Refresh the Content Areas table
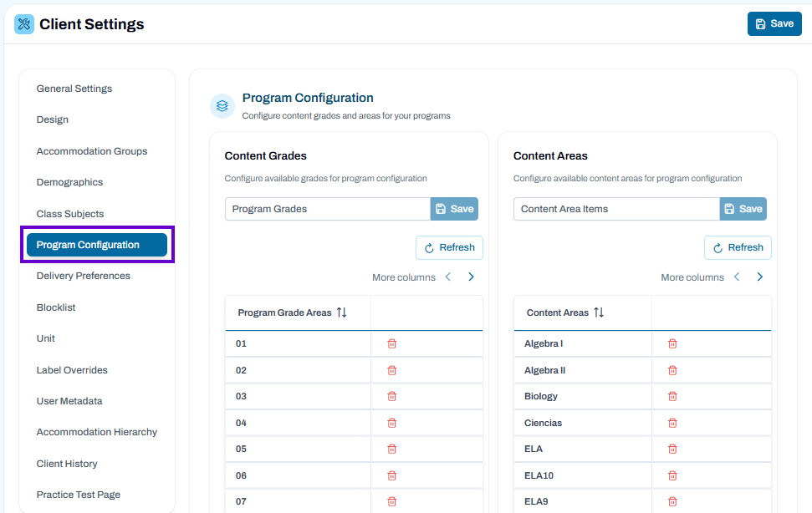 tap(738, 247)
